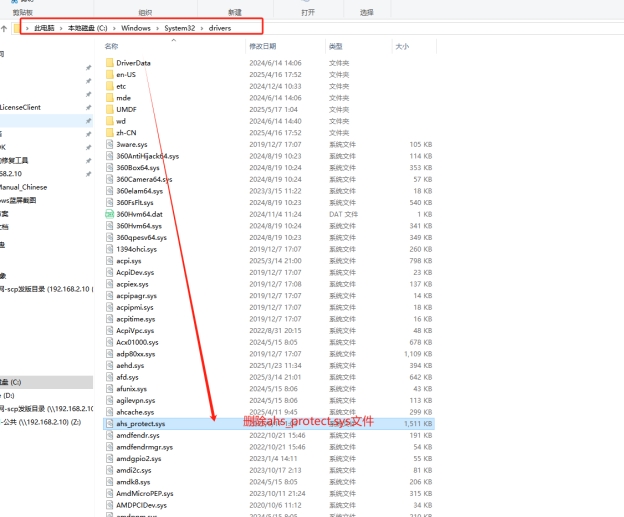Image resolution: width=624 pixels, height=517 pixels.
Task: Expand chevron between 本地磁盘 (C:) and Windows
Action: (114, 28)
